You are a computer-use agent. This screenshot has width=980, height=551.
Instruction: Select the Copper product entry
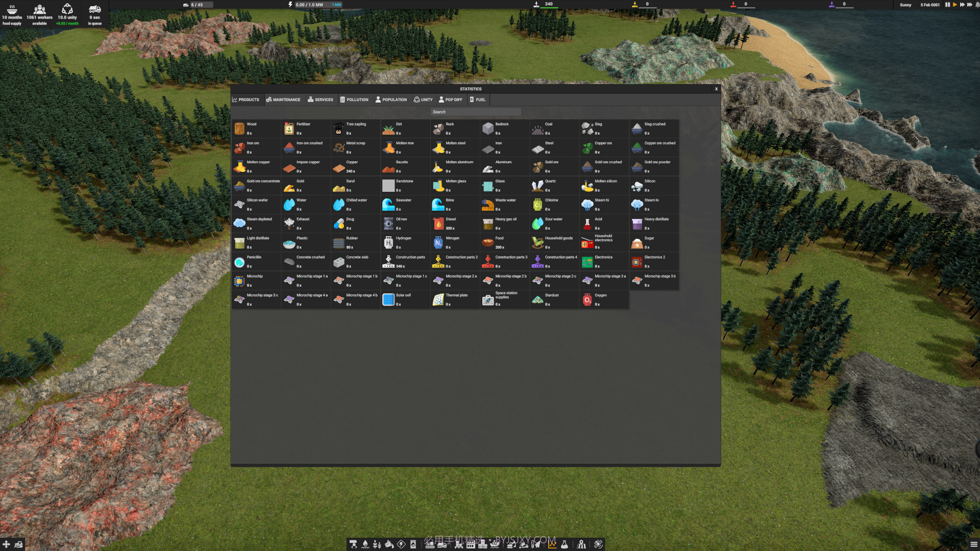[x=355, y=166]
